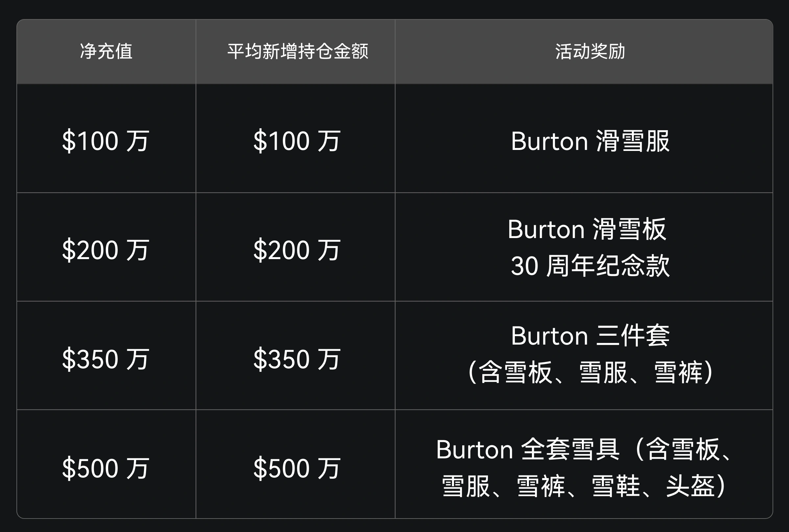The width and height of the screenshot is (789, 532).
Task: Select $500 万 under 平均新增持仓金额
Action: (297, 468)
